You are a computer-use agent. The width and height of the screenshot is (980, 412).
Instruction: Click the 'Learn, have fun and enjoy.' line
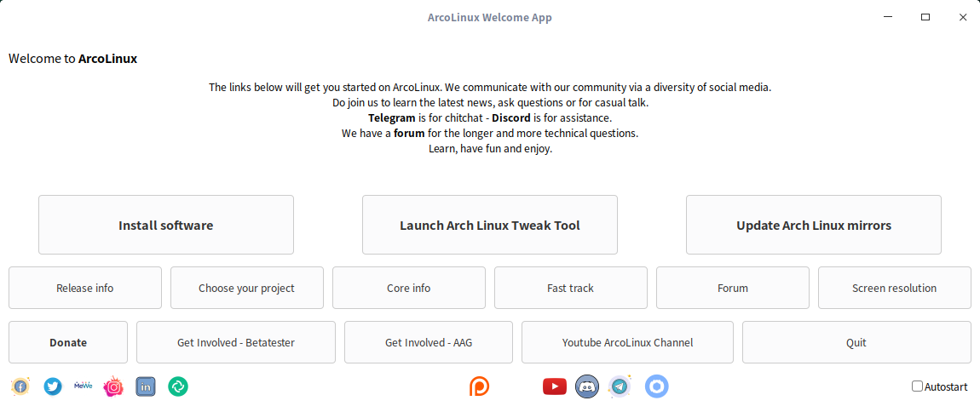coord(490,149)
